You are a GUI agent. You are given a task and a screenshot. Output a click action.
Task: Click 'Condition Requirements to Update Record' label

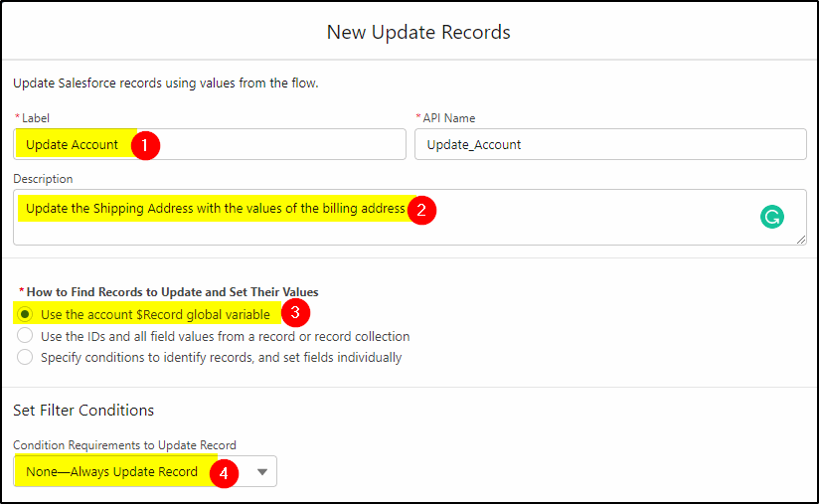point(124,445)
